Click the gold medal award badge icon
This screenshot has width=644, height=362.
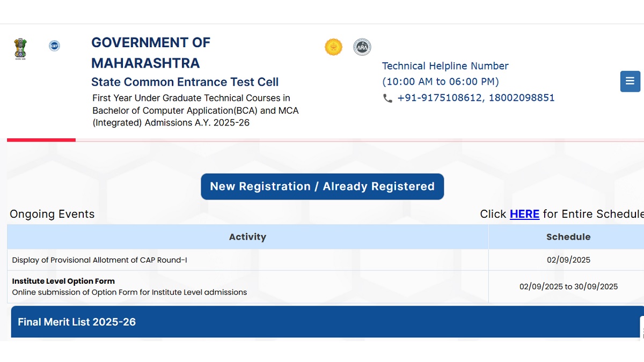(334, 47)
